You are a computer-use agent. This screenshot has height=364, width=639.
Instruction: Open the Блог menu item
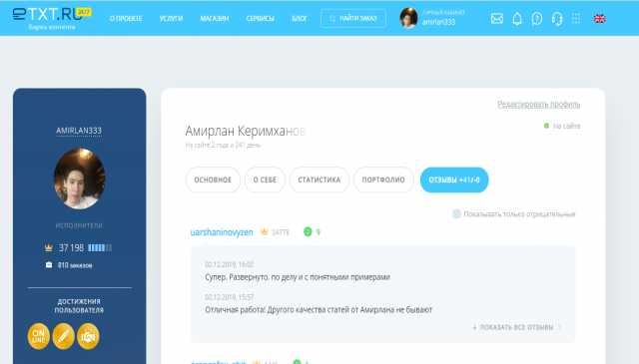(300, 19)
